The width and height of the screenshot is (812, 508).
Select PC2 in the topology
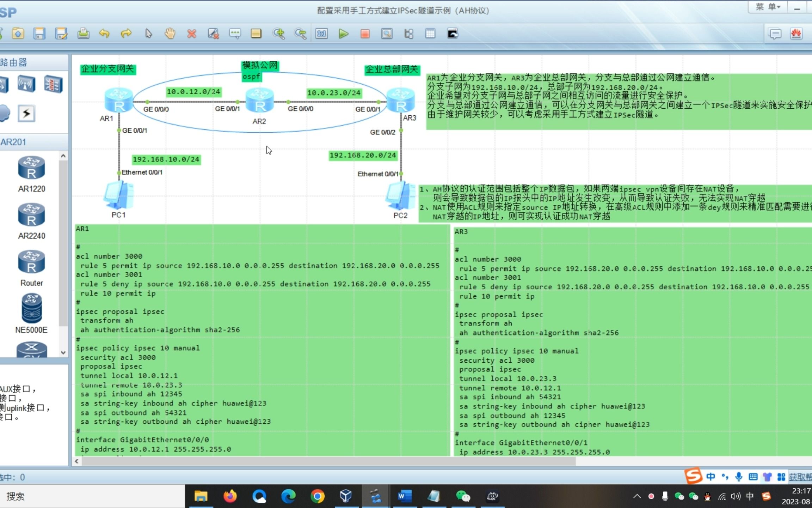tap(400, 196)
